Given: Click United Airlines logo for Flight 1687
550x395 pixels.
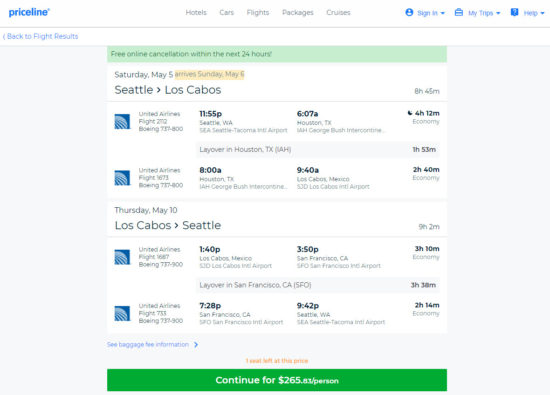Looking at the screenshot, I should (x=122, y=257).
